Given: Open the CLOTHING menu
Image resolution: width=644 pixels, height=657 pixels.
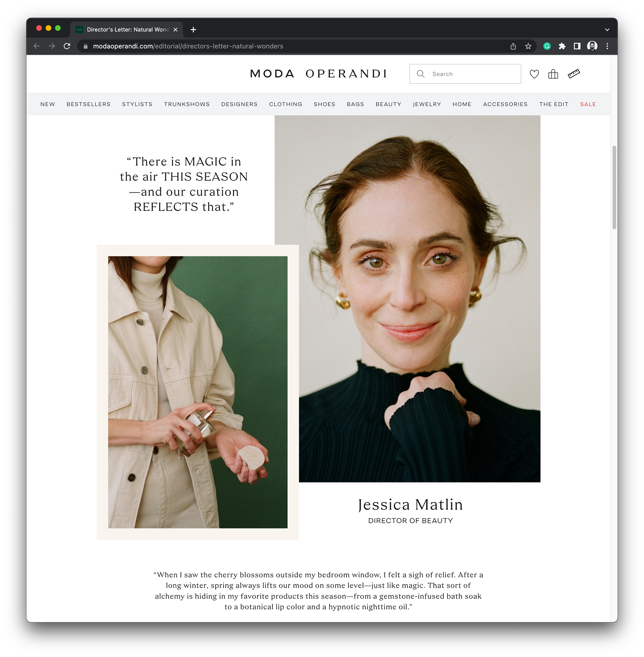Looking at the screenshot, I should (x=285, y=104).
